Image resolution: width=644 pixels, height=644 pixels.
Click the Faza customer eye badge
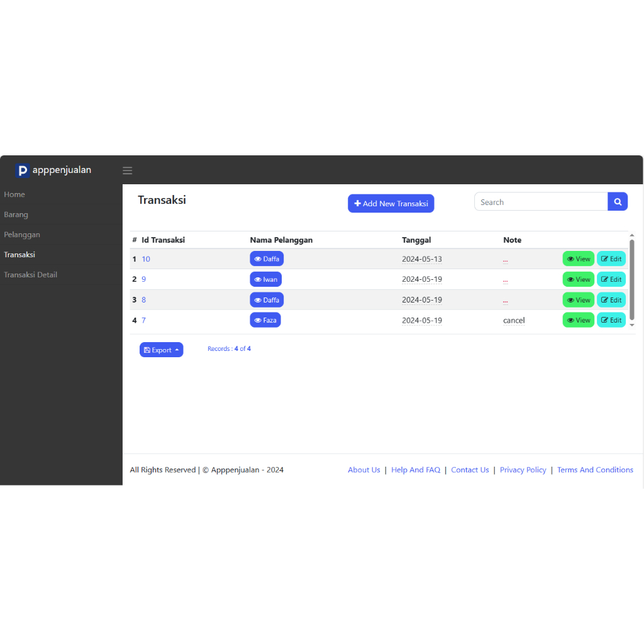point(265,320)
